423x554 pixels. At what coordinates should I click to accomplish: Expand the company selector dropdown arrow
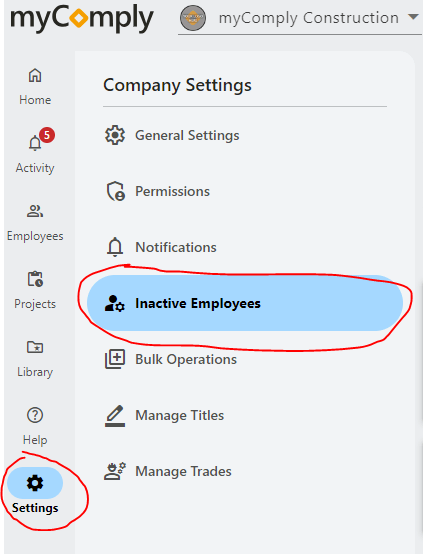point(413,17)
